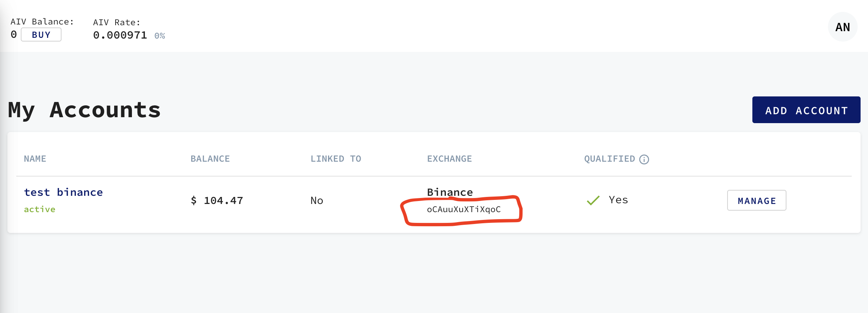Click the LINKED TO column header
This screenshot has width=868, height=313.
pos(336,159)
